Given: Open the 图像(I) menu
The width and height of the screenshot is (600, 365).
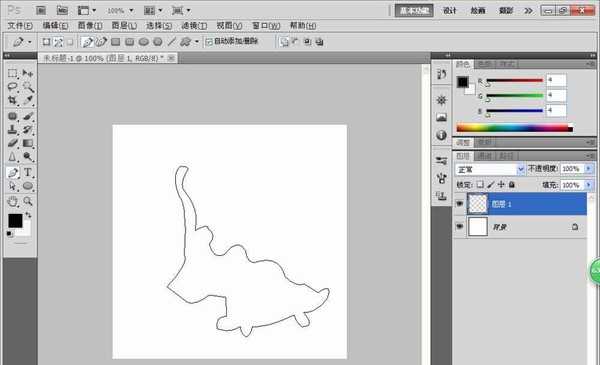Looking at the screenshot, I should [90, 26].
